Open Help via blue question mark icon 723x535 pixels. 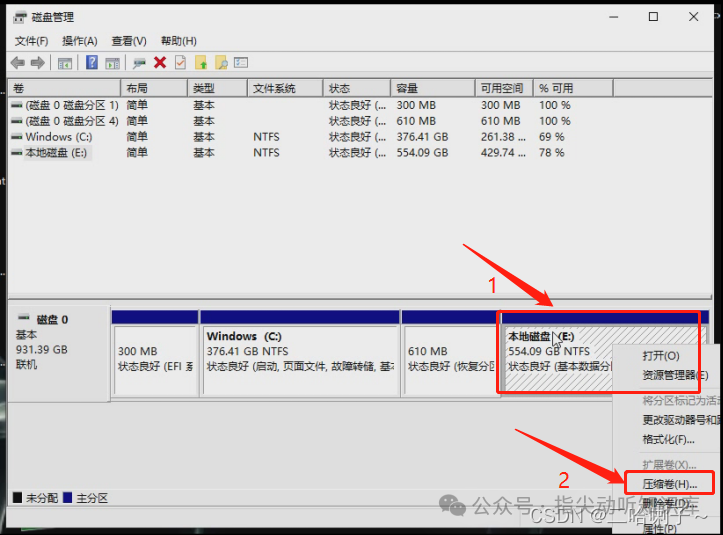point(92,62)
